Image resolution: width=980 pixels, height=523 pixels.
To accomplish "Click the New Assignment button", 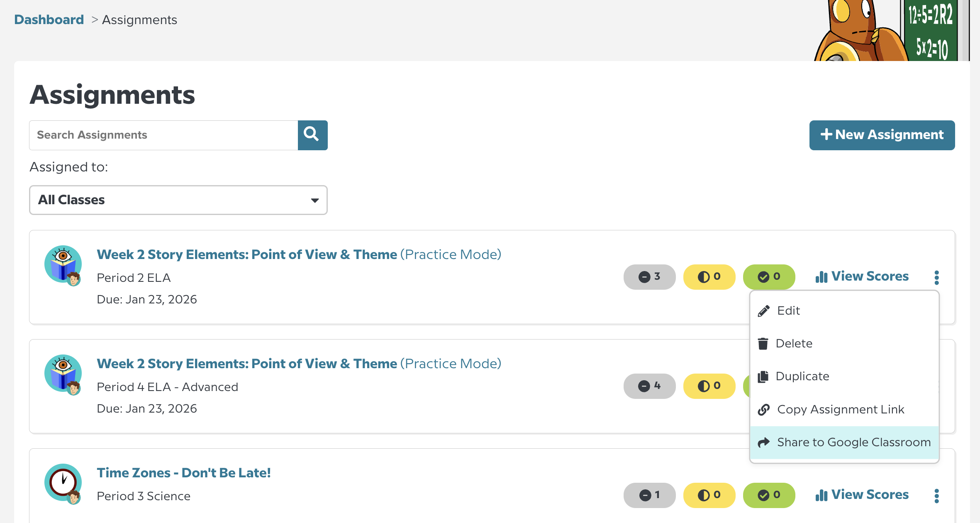I will click(882, 135).
